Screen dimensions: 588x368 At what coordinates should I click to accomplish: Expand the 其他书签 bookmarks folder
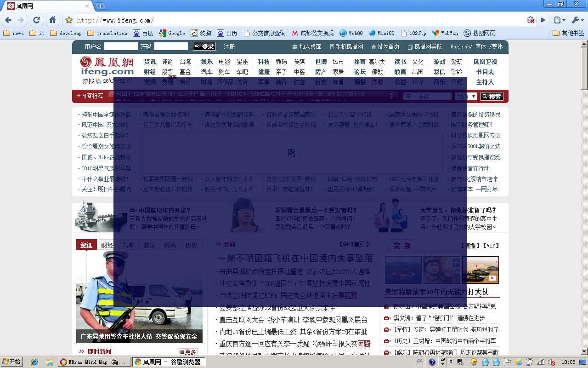point(568,33)
